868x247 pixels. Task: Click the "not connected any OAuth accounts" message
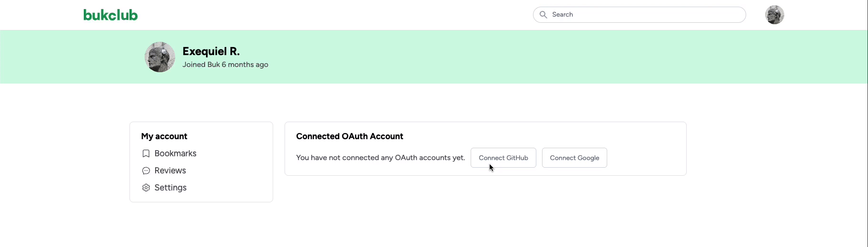click(x=380, y=158)
